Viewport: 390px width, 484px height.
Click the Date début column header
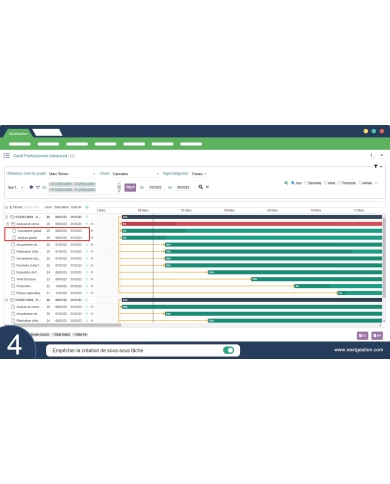pos(61,207)
